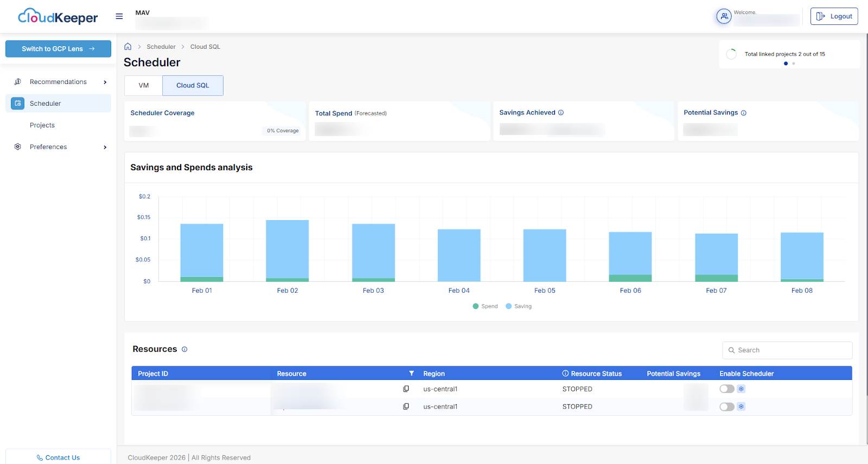Click the Resource column filter icon

pos(411,373)
